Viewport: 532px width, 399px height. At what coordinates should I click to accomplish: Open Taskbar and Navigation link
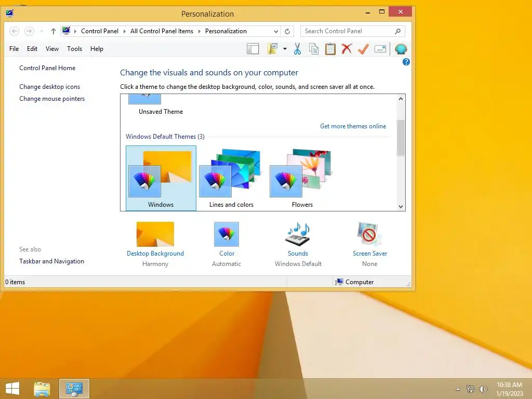pyautogui.click(x=51, y=261)
